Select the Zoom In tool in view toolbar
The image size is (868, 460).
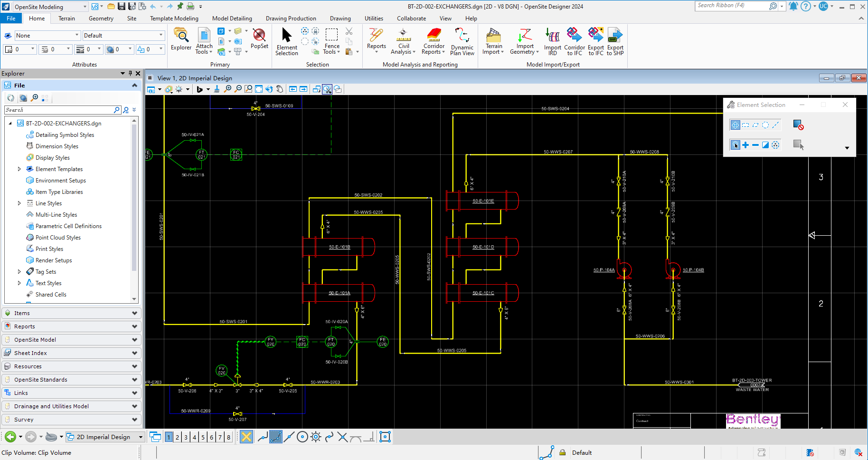click(x=228, y=89)
